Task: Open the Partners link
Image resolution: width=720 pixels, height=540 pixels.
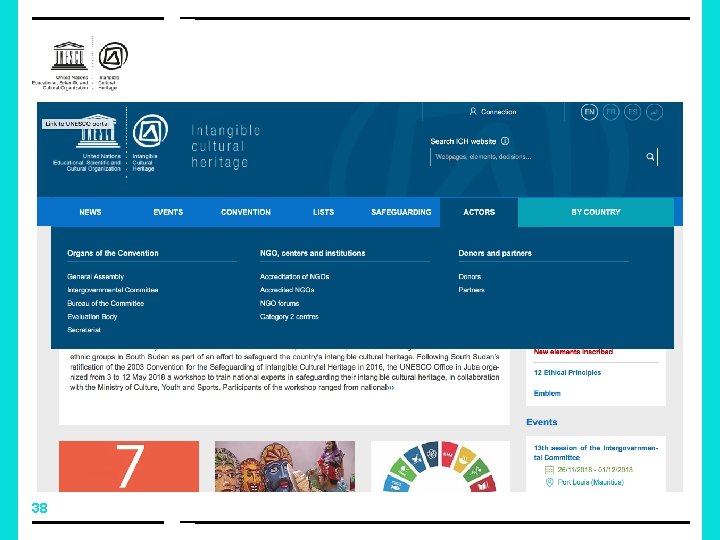Action: pyautogui.click(x=471, y=290)
